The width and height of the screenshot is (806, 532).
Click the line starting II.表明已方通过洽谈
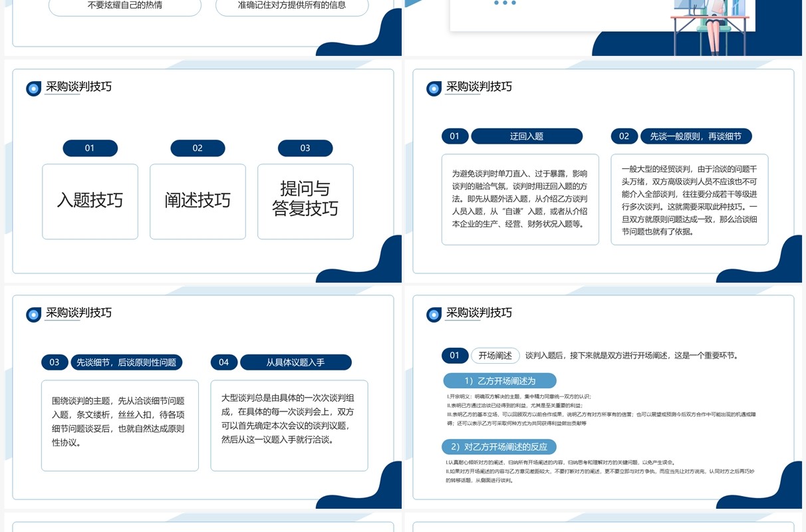[514, 405]
